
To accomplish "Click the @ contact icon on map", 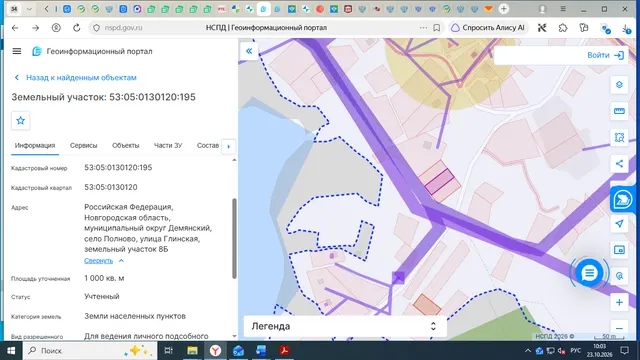I will click(x=619, y=276).
